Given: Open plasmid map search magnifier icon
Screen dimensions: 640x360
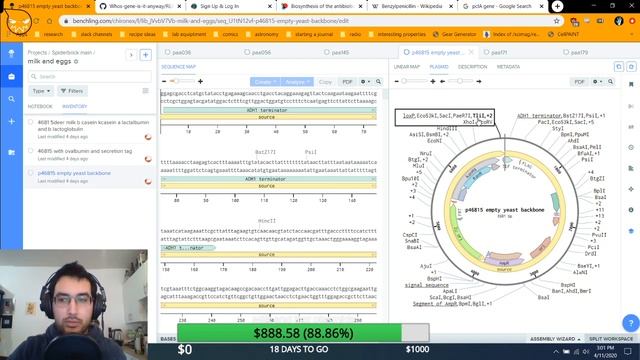Looking at the screenshot, I should (611, 82).
